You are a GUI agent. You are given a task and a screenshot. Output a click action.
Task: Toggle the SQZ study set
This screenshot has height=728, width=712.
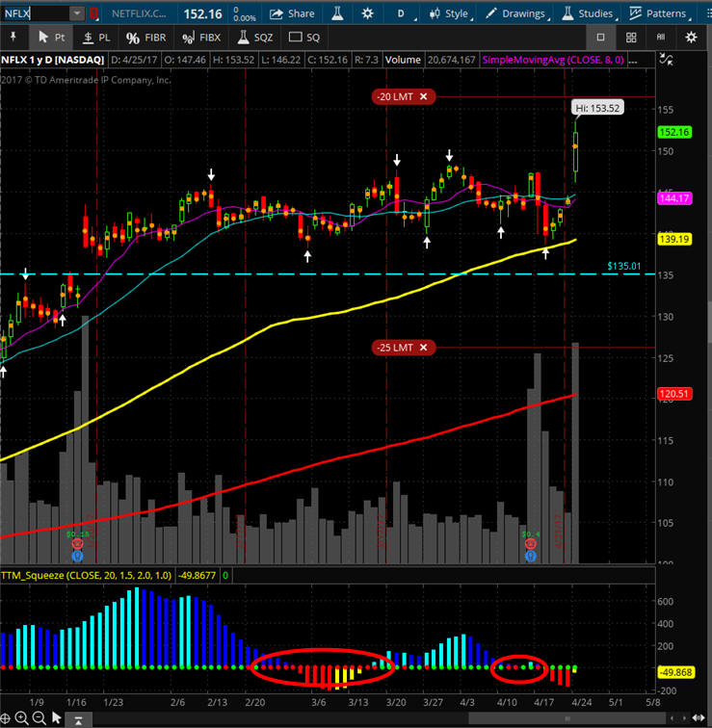click(x=254, y=37)
